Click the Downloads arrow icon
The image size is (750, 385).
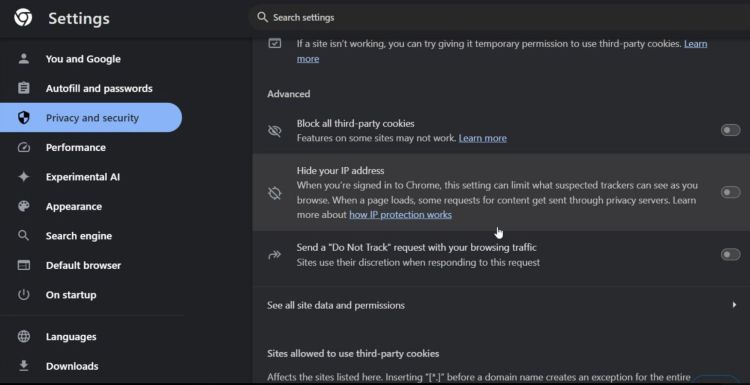23,366
